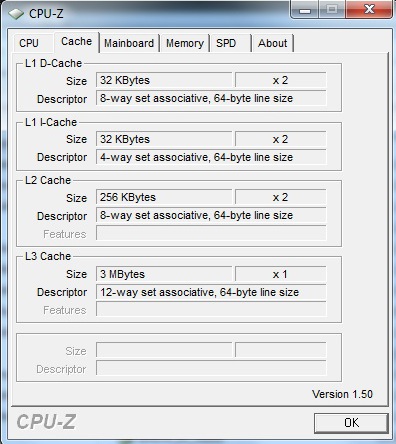Image resolution: width=396 pixels, height=444 pixels.
Task: Click L1 D-Cache x 2 multiplier field
Action: [280, 80]
